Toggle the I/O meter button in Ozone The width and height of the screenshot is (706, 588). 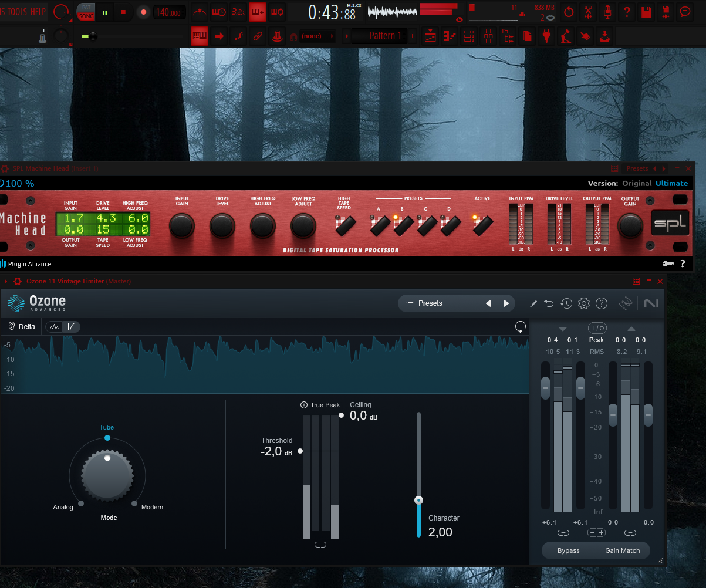(x=597, y=328)
